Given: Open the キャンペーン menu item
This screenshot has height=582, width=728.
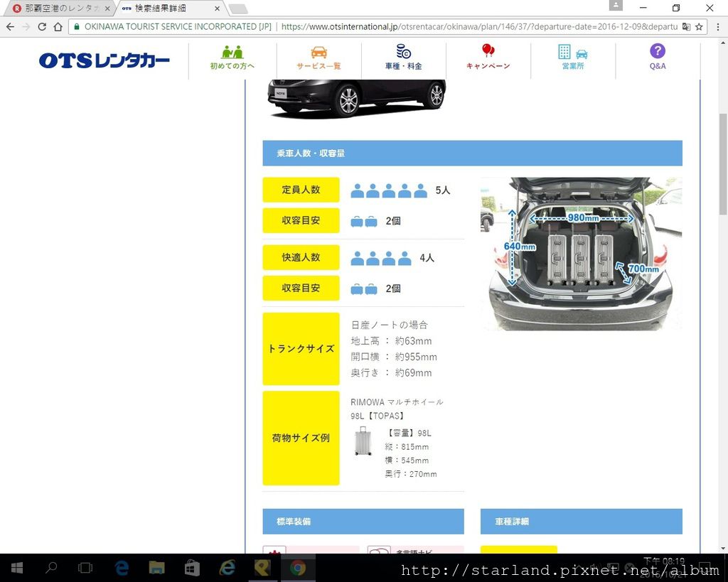Looking at the screenshot, I should point(488,58).
